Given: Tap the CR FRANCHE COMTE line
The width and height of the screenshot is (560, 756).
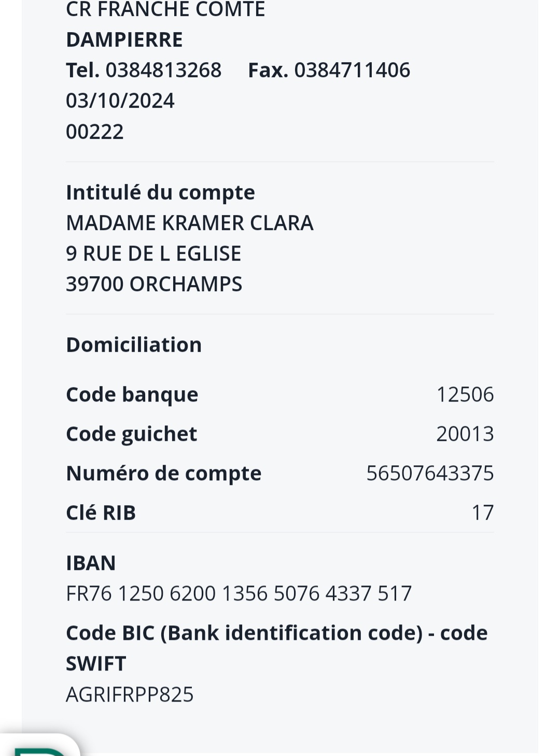Looking at the screenshot, I should (x=165, y=9).
